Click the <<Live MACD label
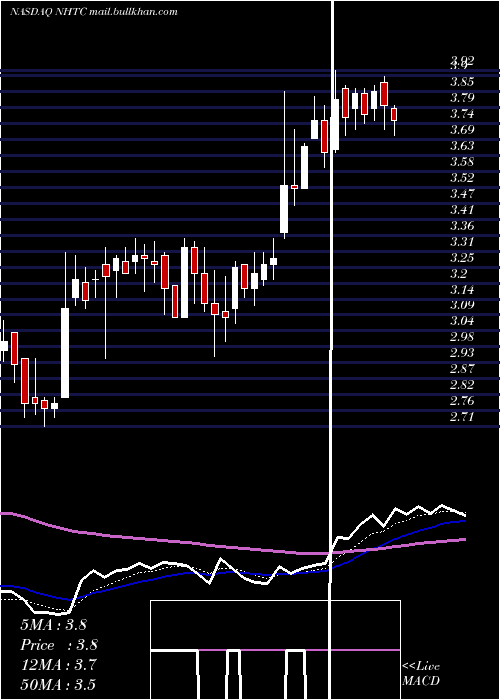The image size is (500, 700). [x=421, y=674]
